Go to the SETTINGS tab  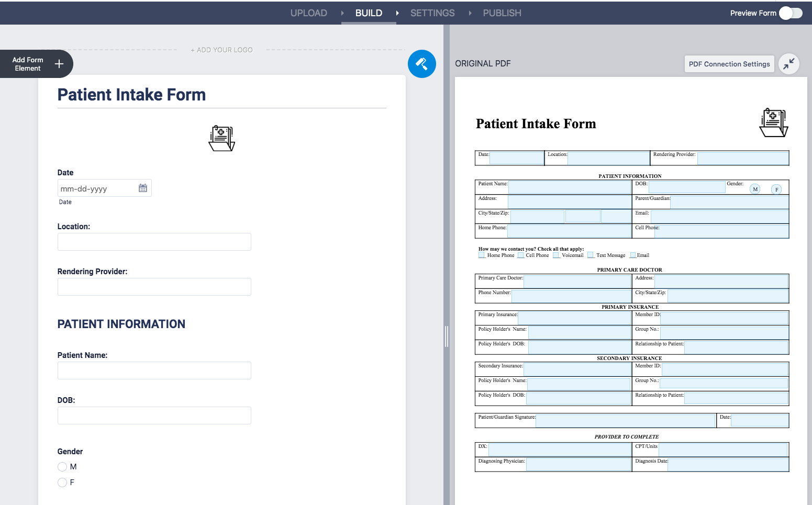point(432,13)
